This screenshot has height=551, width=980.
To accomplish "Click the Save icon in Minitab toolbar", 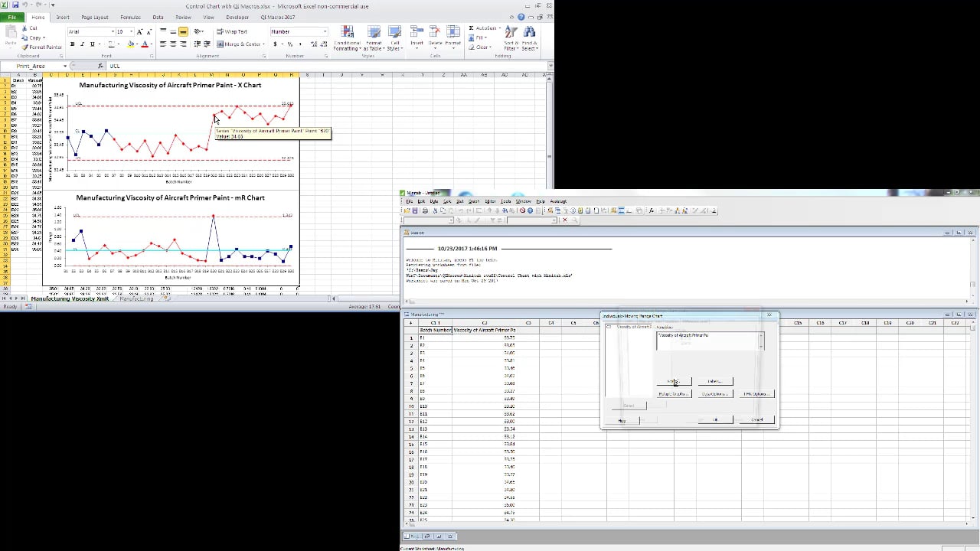I will click(415, 210).
